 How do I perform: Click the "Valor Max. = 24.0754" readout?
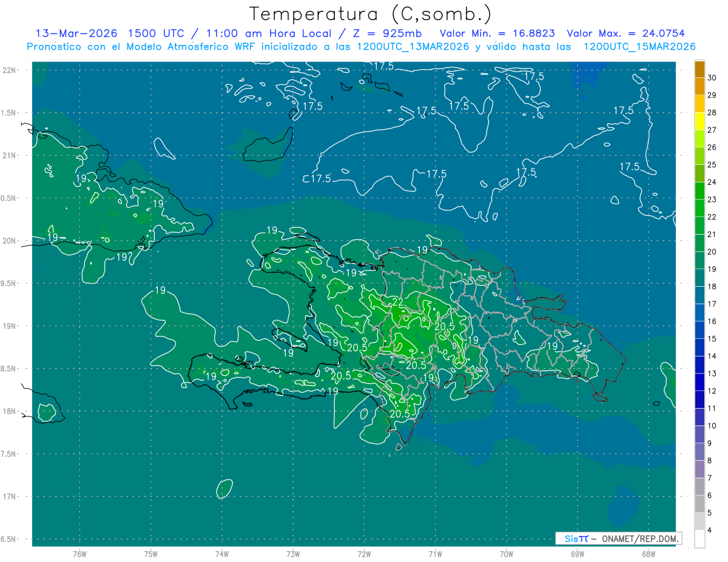point(626,33)
